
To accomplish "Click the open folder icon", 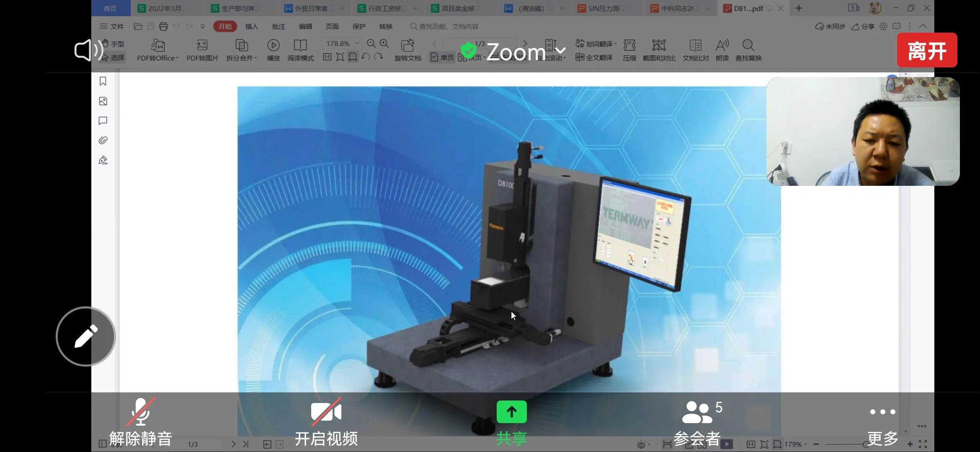I will coord(138,26).
